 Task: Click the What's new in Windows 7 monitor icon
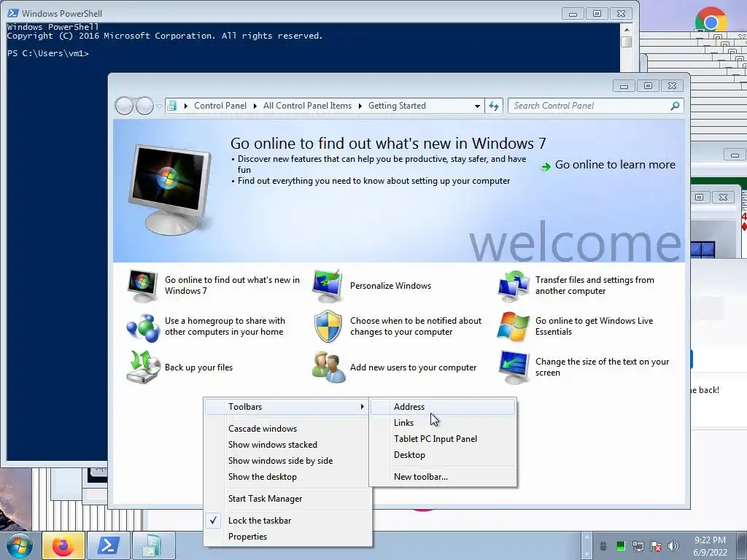tap(142, 286)
